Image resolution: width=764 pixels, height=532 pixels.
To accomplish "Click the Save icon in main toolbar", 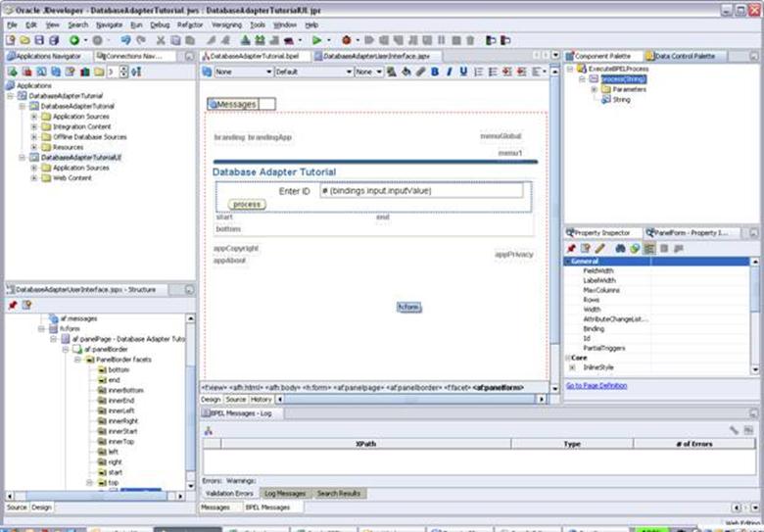I will (x=39, y=40).
